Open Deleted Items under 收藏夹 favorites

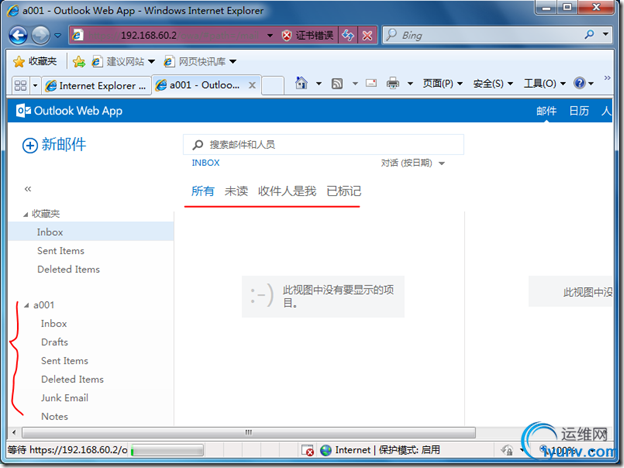(91, 269)
